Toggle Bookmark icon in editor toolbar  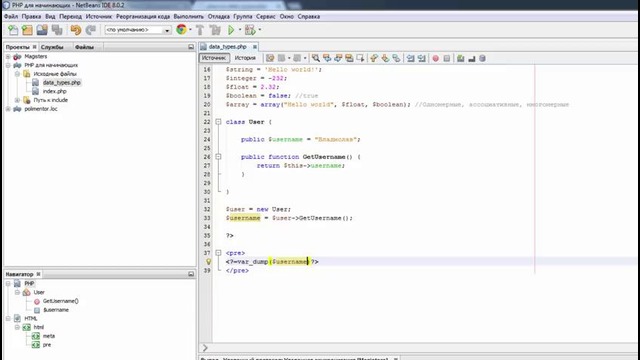tap(396, 58)
